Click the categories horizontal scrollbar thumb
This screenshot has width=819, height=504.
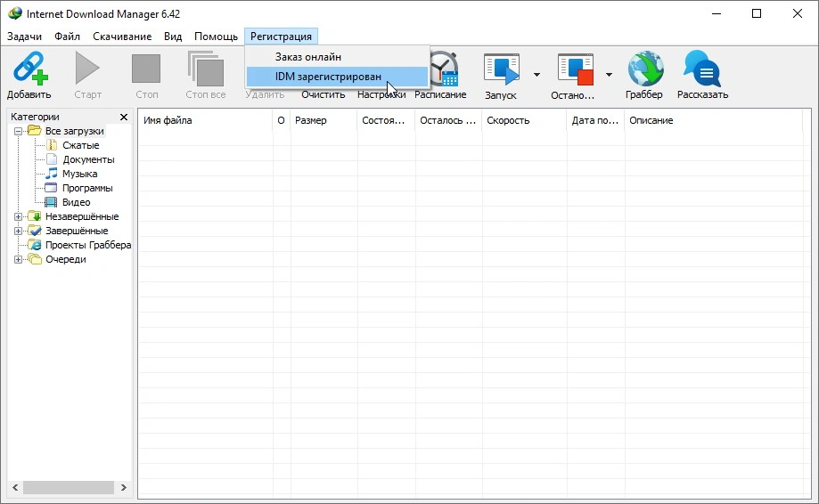(x=69, y=487)
